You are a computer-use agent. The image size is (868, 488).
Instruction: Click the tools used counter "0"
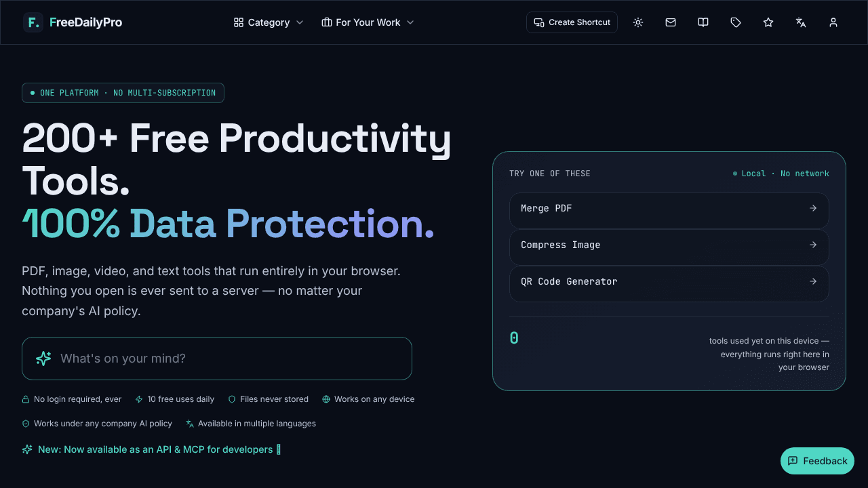(x=514, y=338)
